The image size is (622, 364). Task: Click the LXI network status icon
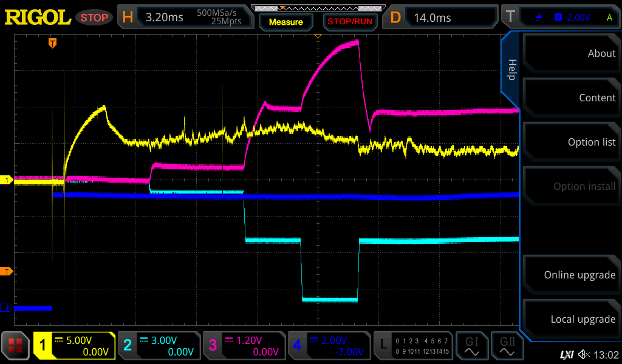point(566,354)
